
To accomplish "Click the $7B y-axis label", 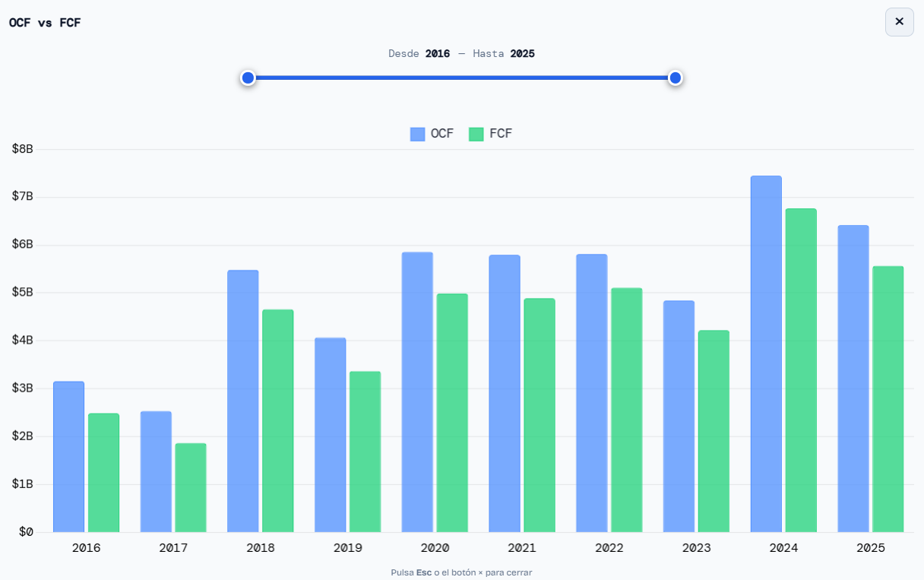I will click(x=23, y=197).
